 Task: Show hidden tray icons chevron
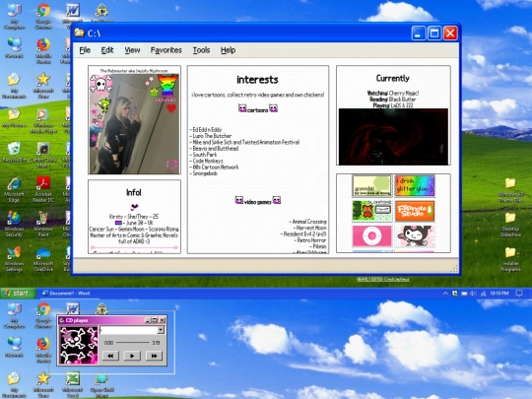(x=445, y=294)
